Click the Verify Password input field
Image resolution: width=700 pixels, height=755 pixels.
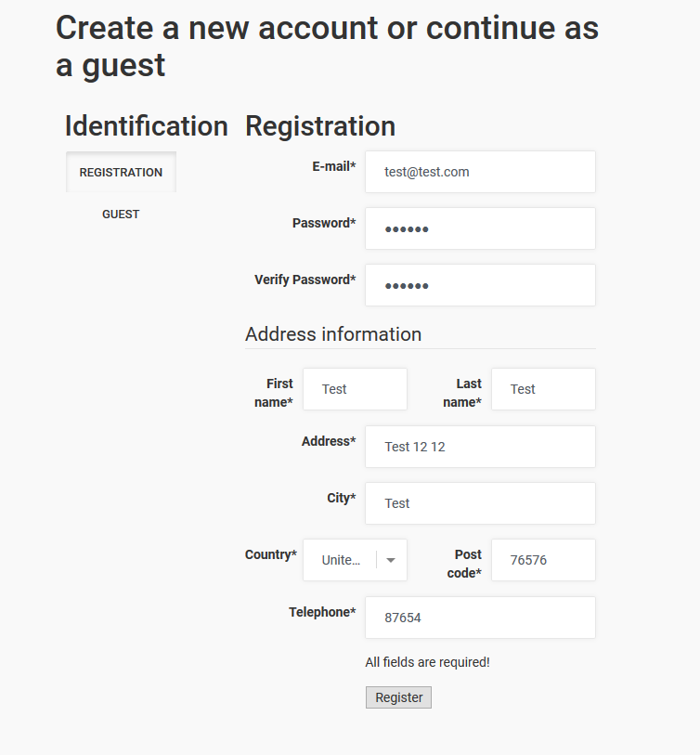480,285
